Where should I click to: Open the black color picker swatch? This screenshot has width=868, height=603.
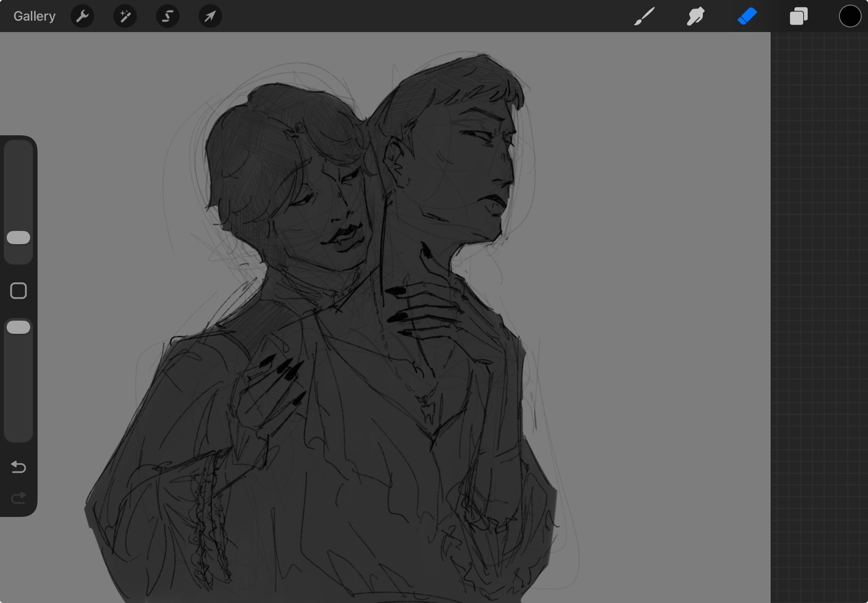coord(849,16)
